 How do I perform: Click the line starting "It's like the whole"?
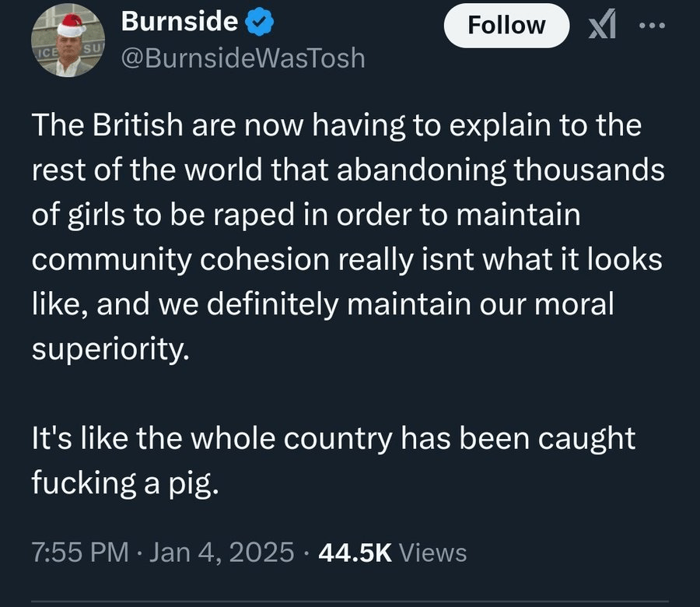click(x=333, y=438)
